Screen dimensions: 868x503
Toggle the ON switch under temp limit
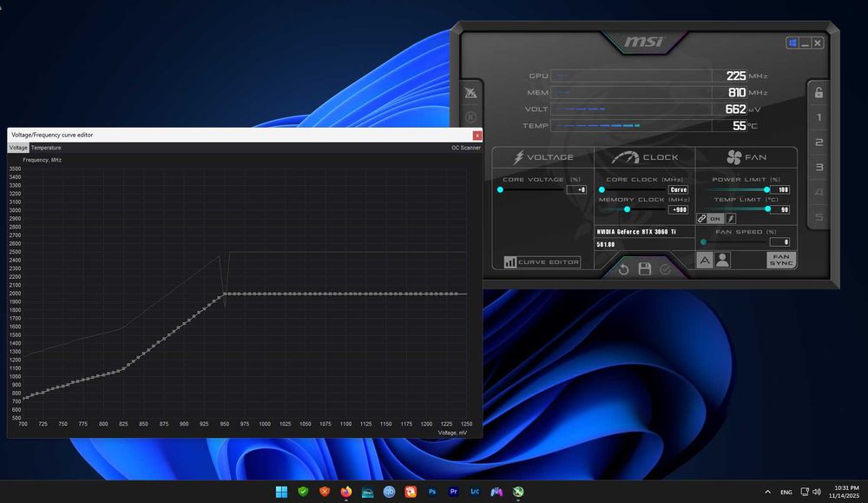(715, 219)
